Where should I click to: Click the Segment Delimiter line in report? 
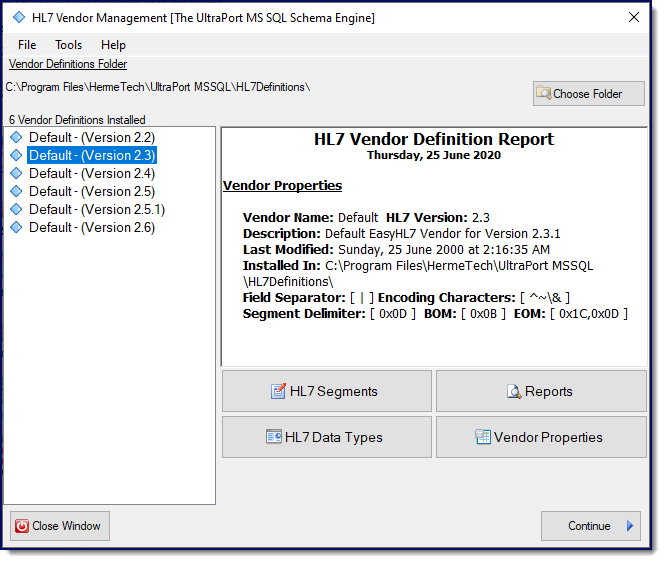click(435, 314)
